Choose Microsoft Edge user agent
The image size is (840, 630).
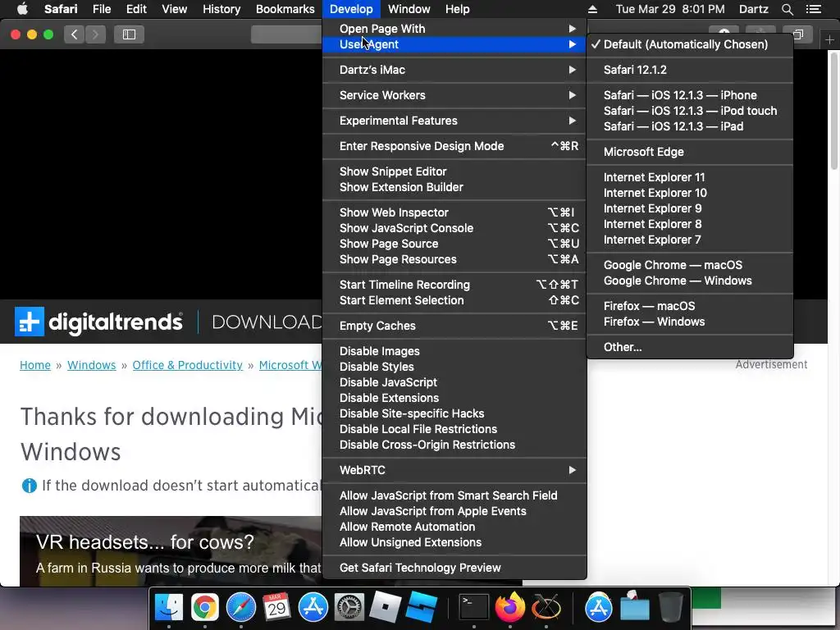pyautogui.click(x=690, y=152)
